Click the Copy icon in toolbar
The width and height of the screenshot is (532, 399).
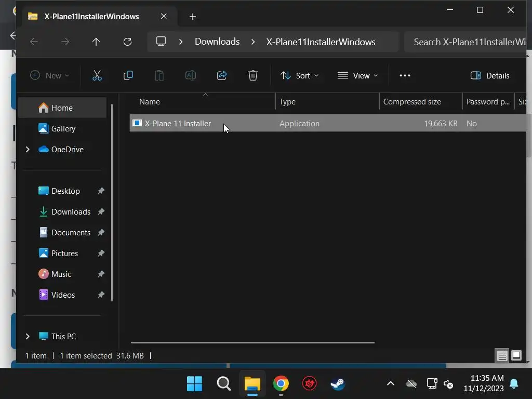[128, 75]
